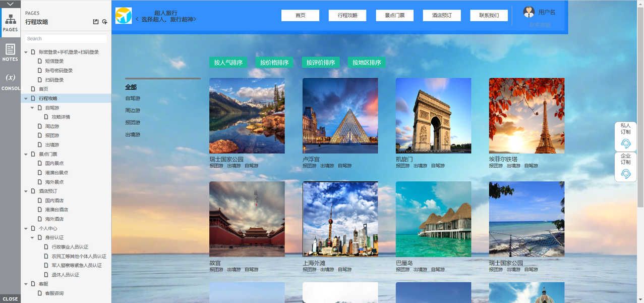
Task: Click the share prototype icon in header
Action: 96,22
